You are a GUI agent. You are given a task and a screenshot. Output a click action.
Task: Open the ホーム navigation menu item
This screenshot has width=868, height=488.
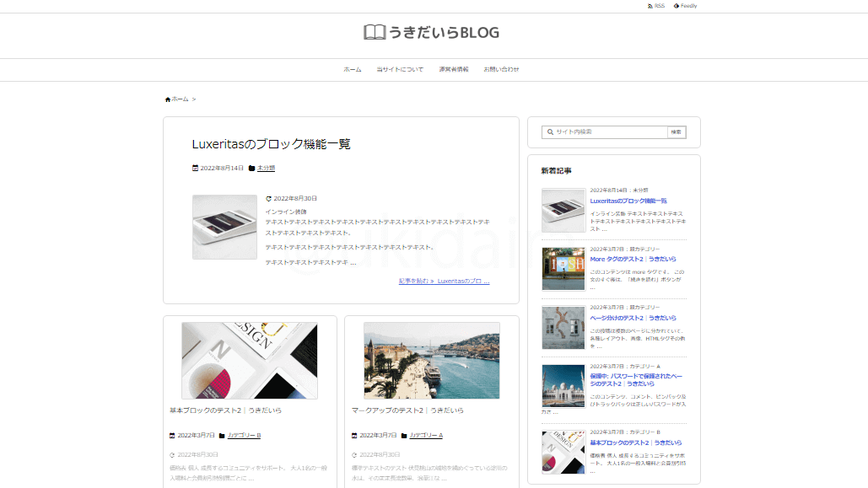coord(352,70)
